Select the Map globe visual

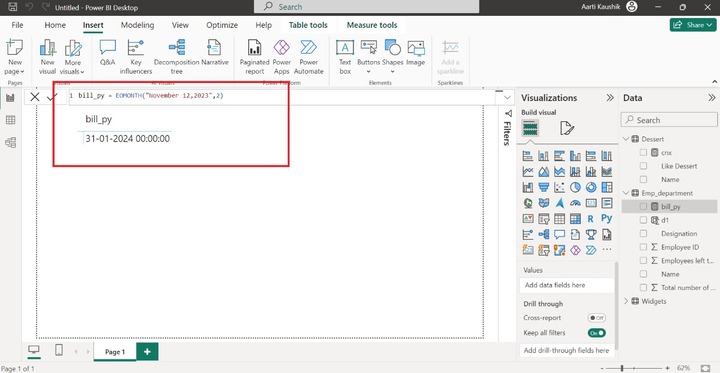pyautogui.click(x=528, y=203)
